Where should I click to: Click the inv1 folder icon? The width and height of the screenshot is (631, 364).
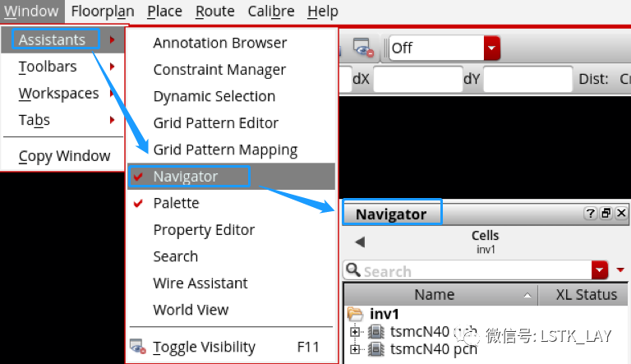pos(355,314)
